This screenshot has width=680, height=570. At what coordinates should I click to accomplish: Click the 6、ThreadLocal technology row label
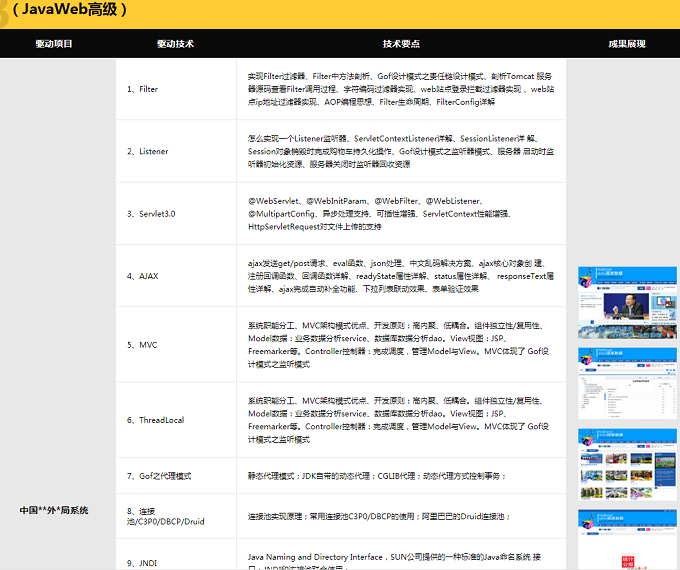[x=155, y=420]
